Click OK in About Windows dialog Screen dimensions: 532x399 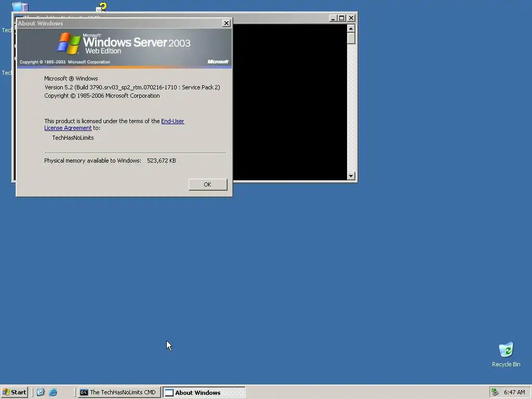click(208, 184)
